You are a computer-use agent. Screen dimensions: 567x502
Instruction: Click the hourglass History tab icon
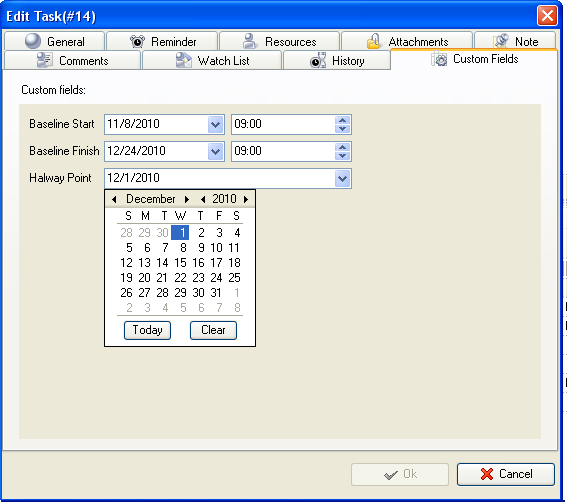tap(318, 60)
